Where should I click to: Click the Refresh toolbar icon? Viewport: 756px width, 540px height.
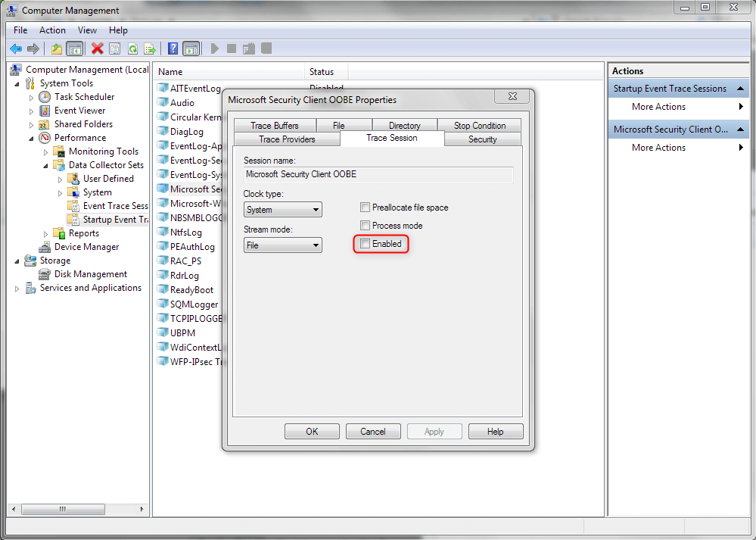132,48
